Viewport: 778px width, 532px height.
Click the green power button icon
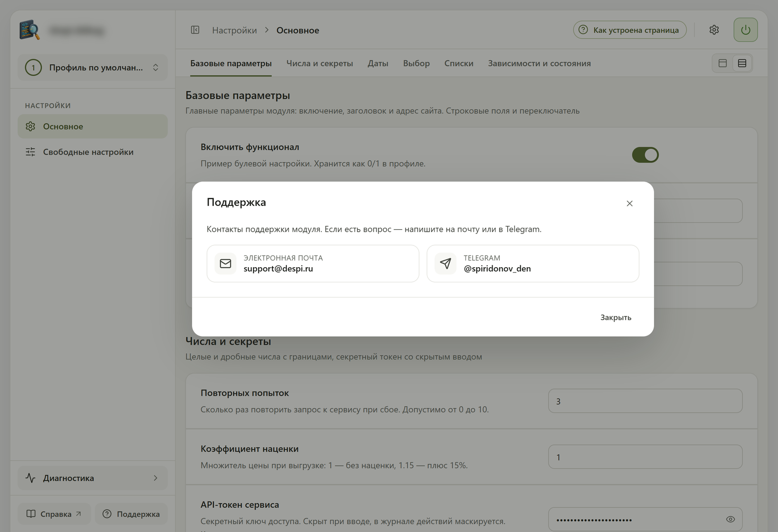click(x=745, y=30)
